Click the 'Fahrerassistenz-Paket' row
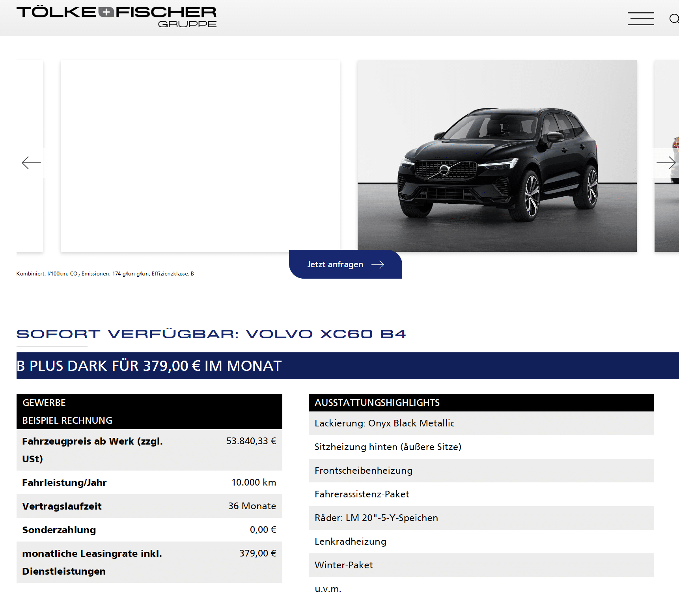Image resolution: width=679 pixels, height=616 pixels. [x=481, y=494]
